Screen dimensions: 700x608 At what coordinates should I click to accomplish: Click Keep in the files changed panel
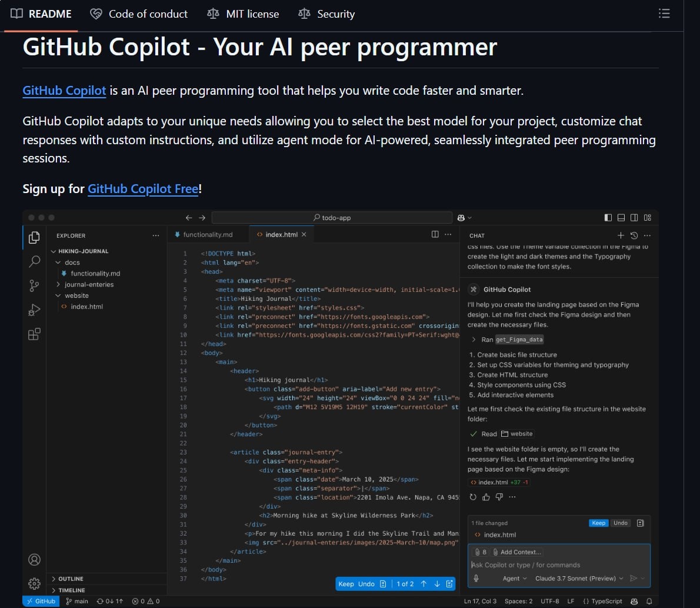tap(599, 523)
